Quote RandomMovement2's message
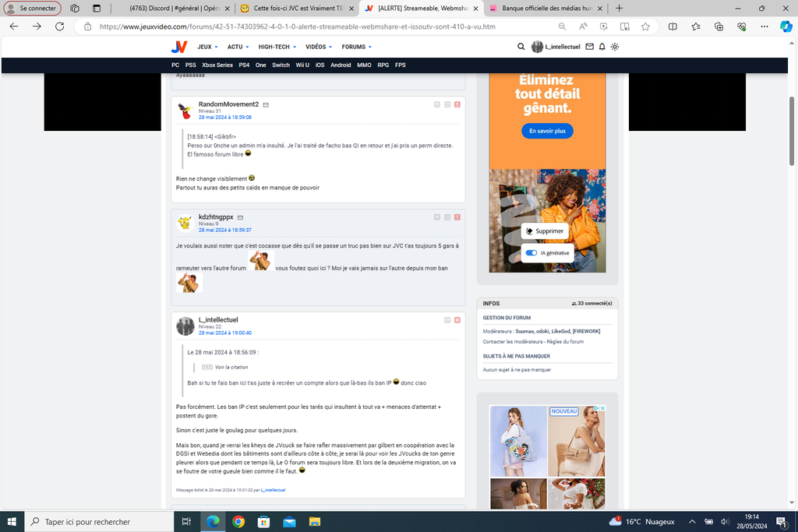 [x=437, y=104]
